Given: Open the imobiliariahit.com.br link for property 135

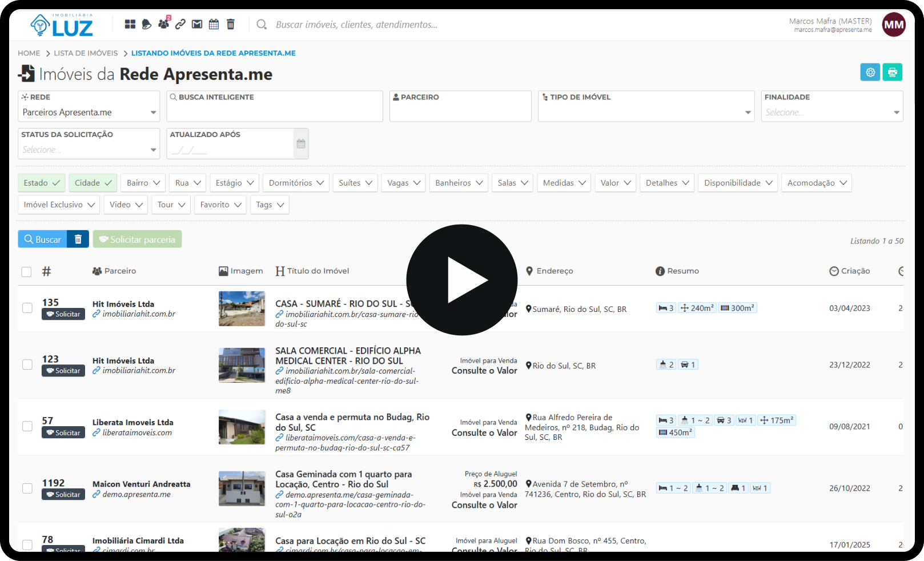Looking at the screenshot, I should coord(139,314).
